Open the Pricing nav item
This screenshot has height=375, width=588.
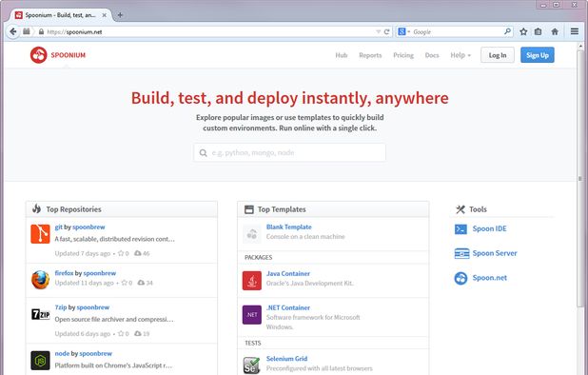pos(403,55)
